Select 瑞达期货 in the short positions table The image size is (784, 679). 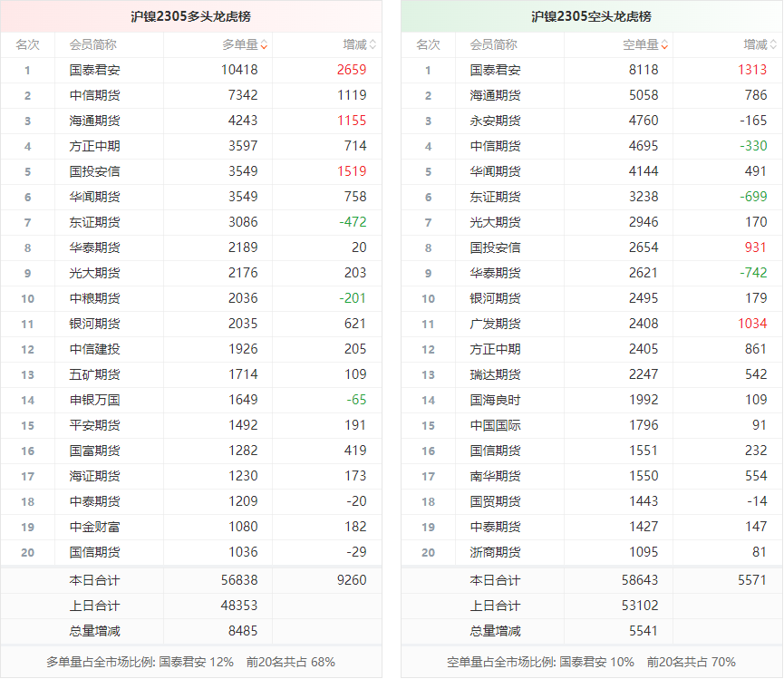[495, 374]
